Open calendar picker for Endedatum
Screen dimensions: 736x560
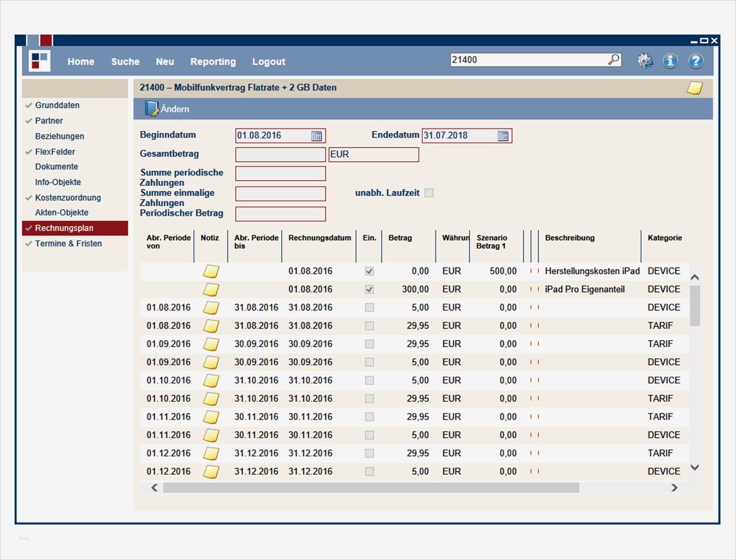click(503, 135)
